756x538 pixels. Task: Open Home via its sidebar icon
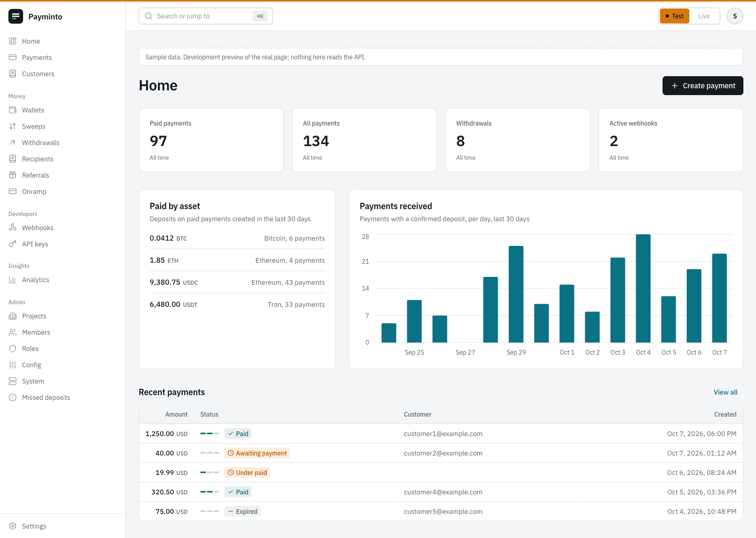click(x=13, y=41)
